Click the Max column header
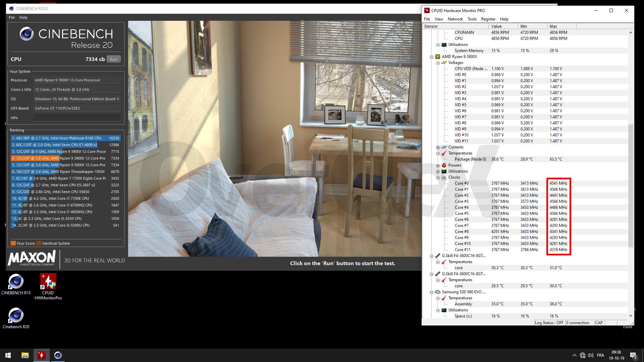Image resolution: width=644 pixels, height=362 pixels. pyautogui.click(x=562, y=26)
